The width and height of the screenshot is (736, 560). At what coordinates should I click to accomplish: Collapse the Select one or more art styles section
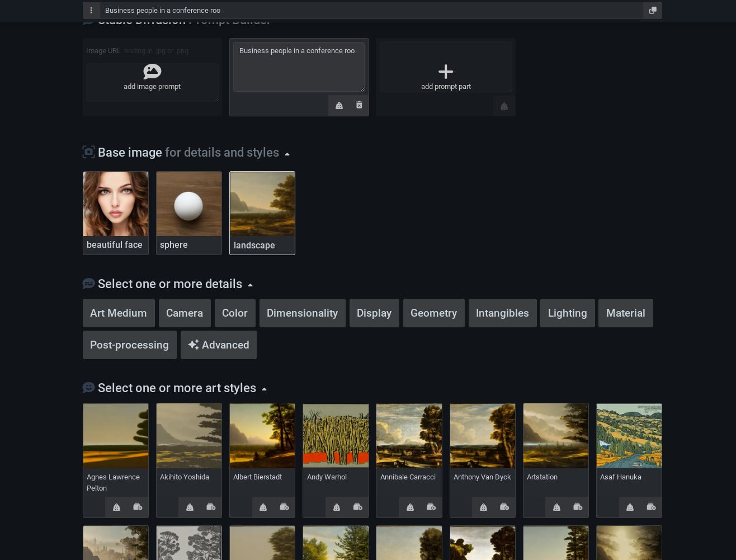(264, 388)
